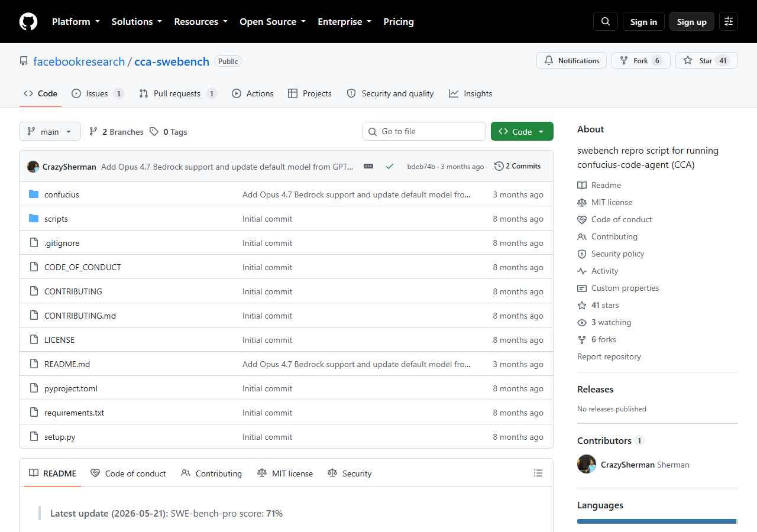Open 2 Commits history
Image resolution: width=757 pixels, height=532 pixels.
[517, 166]
